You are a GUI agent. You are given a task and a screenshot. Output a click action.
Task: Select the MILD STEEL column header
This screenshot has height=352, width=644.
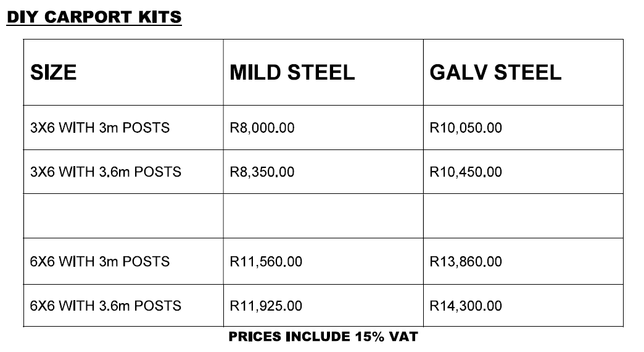pyautogui.click(x=292, y=72)
